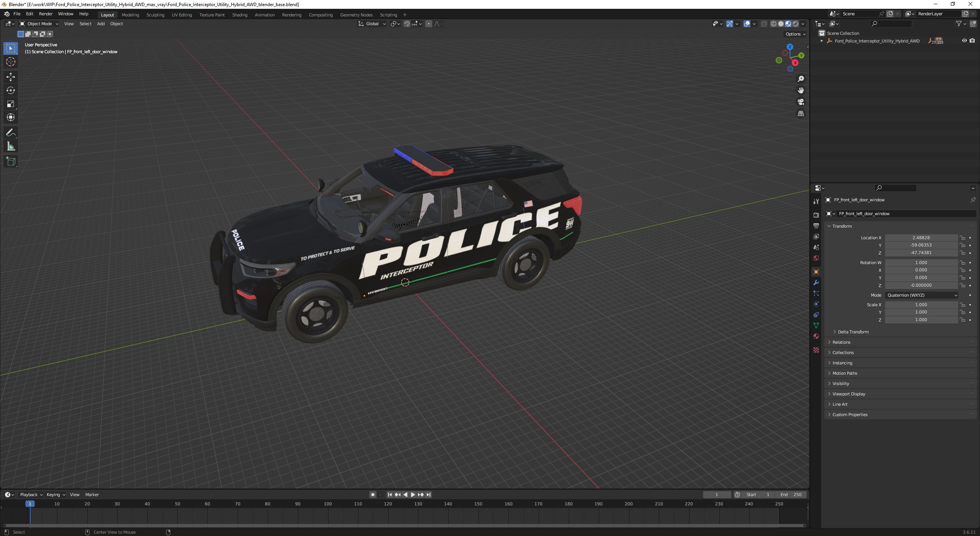
Task: Choose the Annotate pencil tool
Action: (x=11, y=133)
